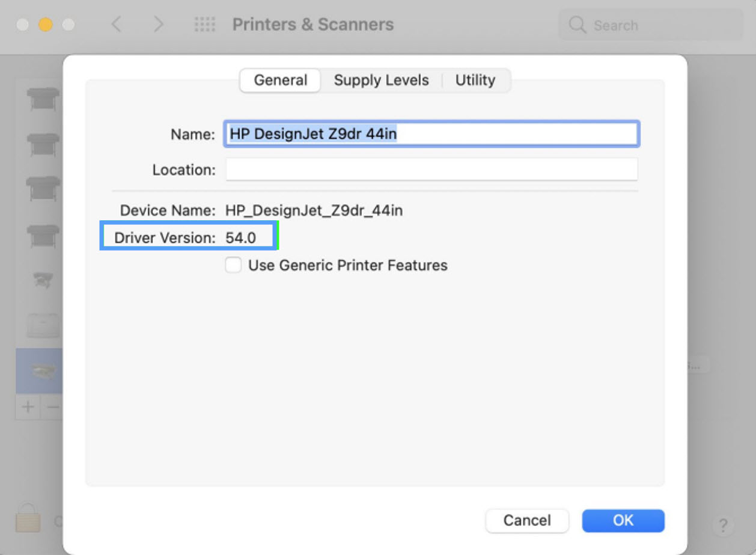Click the minus button to remove a printer
This screenshot has width=756, height=555.
[x=53, y=407]
